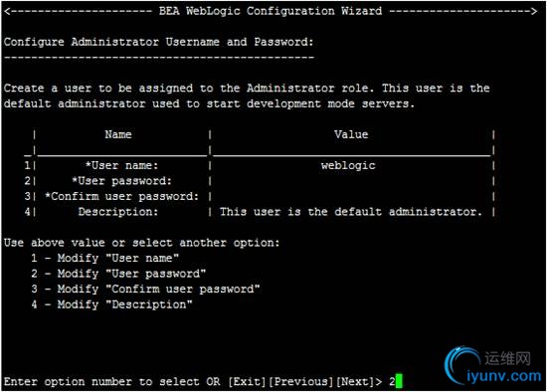The width and height of the screenshot is (547, 392).
Task: Click the [Previous] option in prompt
Action: click(x=300, y=381)
